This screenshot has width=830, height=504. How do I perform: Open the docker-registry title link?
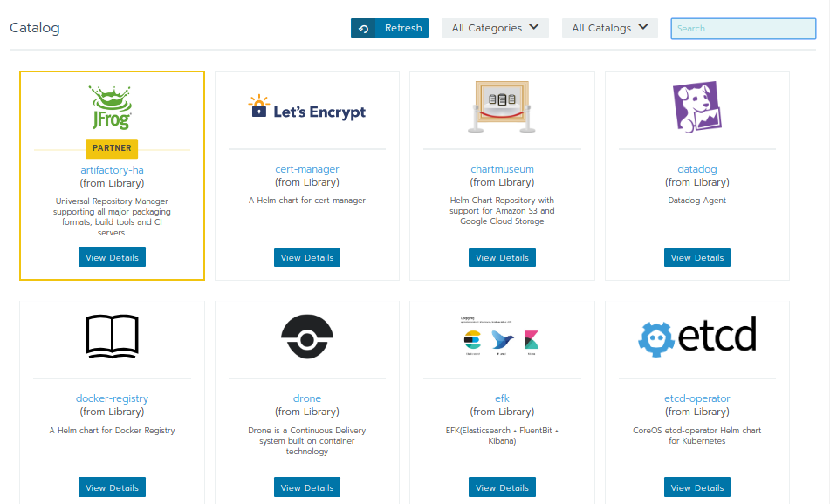coord(113,398)
